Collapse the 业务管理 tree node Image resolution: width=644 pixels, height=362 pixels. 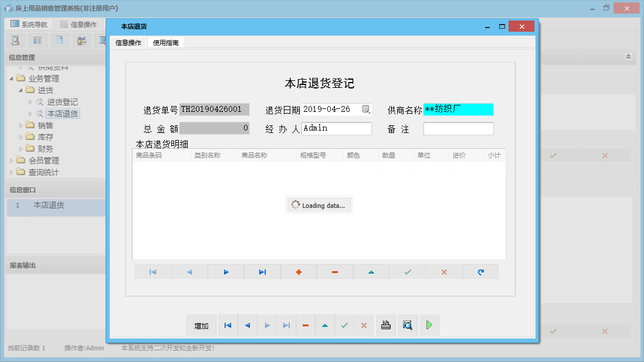pyautogui.click(x=12, y=78)
